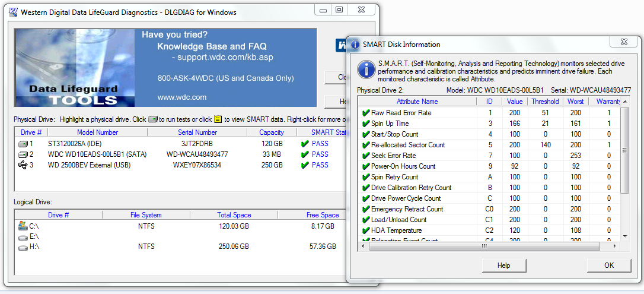
Task: Click checkmark beside Load/Unload Count
Action: pyautogui.click(x=365, y=220)
